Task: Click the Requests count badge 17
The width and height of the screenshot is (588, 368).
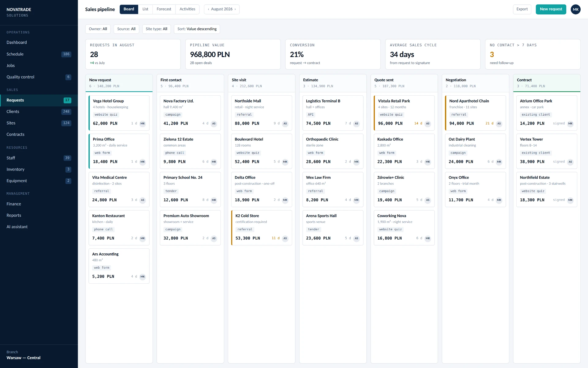Action: coord(67,100)
